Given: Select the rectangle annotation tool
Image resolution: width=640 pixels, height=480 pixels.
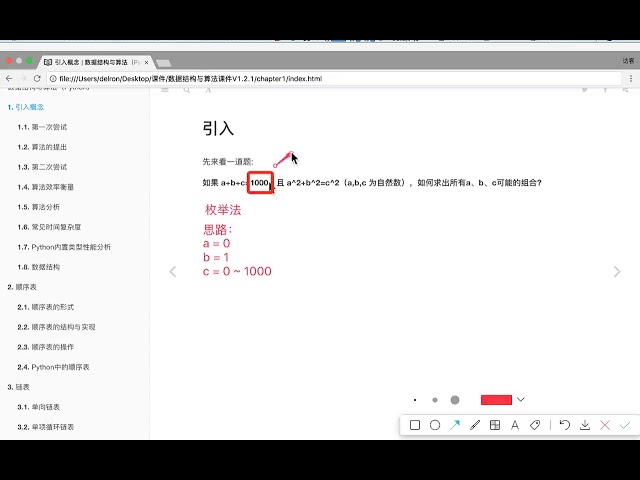Looking at the screenshot, I should (x=415, y=425).
